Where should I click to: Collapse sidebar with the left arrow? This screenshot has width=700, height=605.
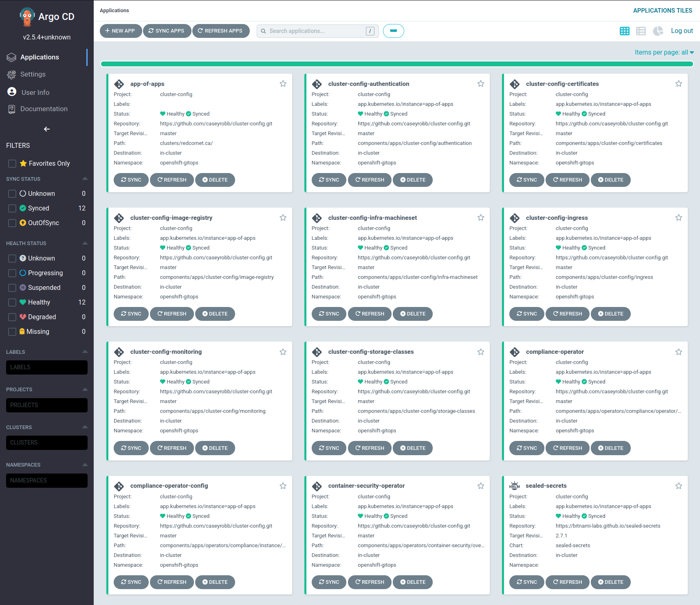pyautogui.click(x=47, y=129)
